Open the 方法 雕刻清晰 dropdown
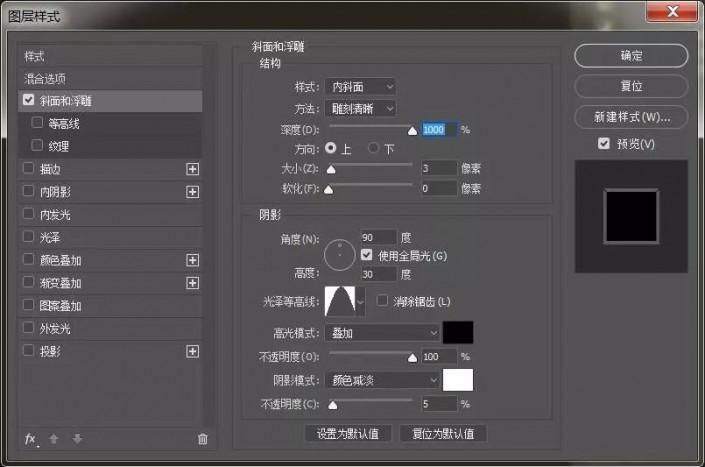The height and width of the screenshot is (467, 705). point(360,109)
